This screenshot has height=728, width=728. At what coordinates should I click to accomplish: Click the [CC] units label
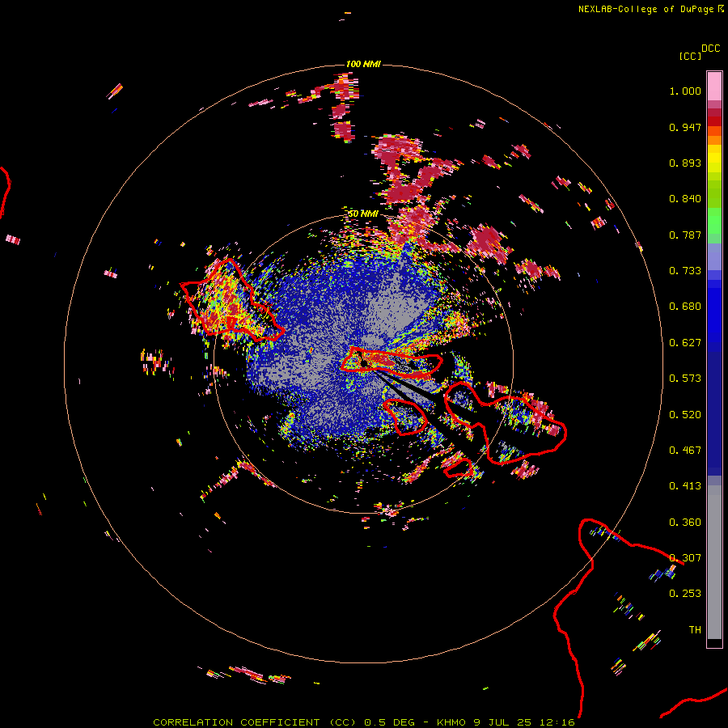point(690,56)
